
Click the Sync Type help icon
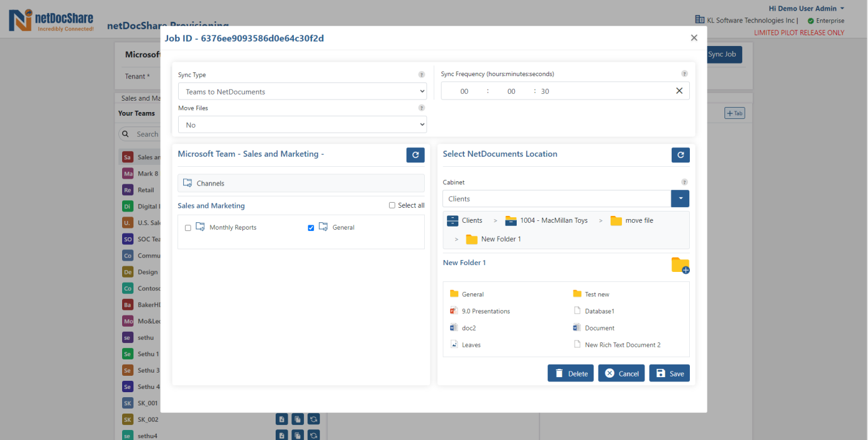422,74
